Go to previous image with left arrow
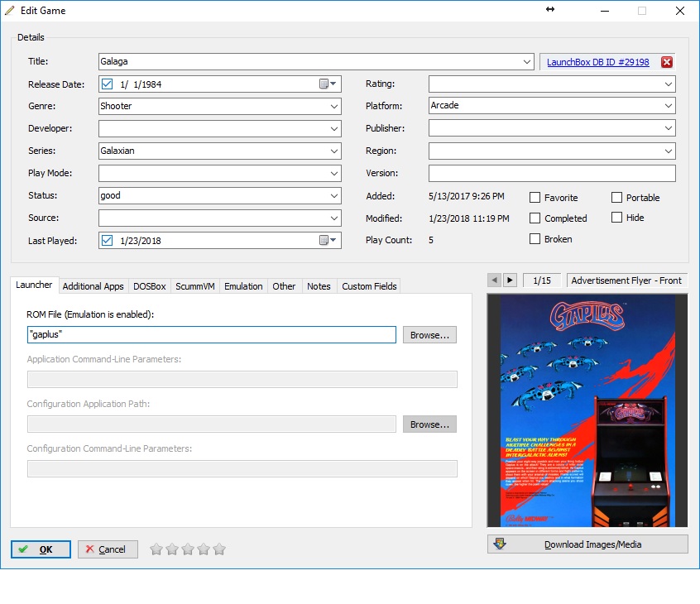The height and width of the screenshot is (604, 700). coord(494,280)
